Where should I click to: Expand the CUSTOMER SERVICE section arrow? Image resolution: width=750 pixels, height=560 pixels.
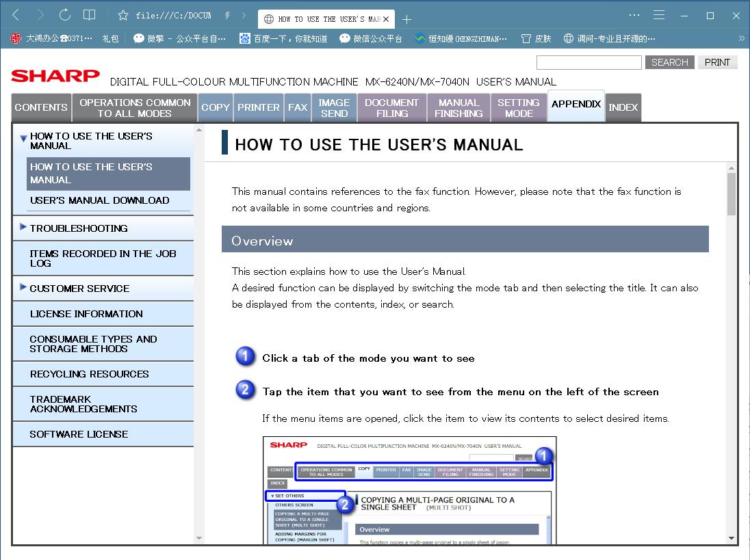point(23,287)
